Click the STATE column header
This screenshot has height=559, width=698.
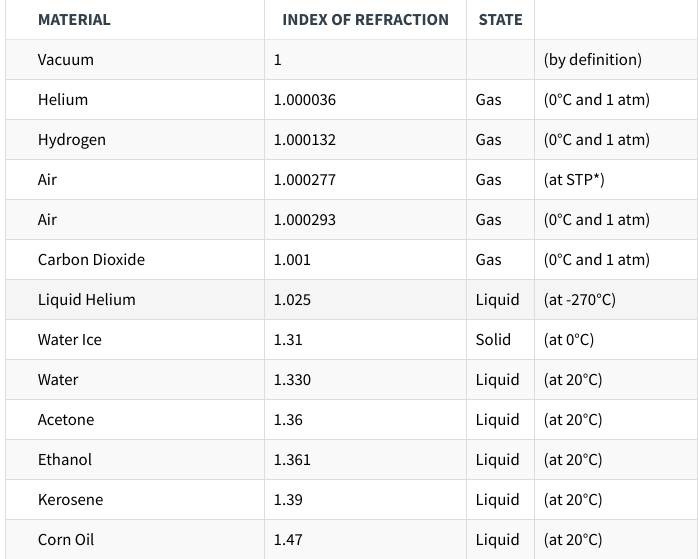500,19
